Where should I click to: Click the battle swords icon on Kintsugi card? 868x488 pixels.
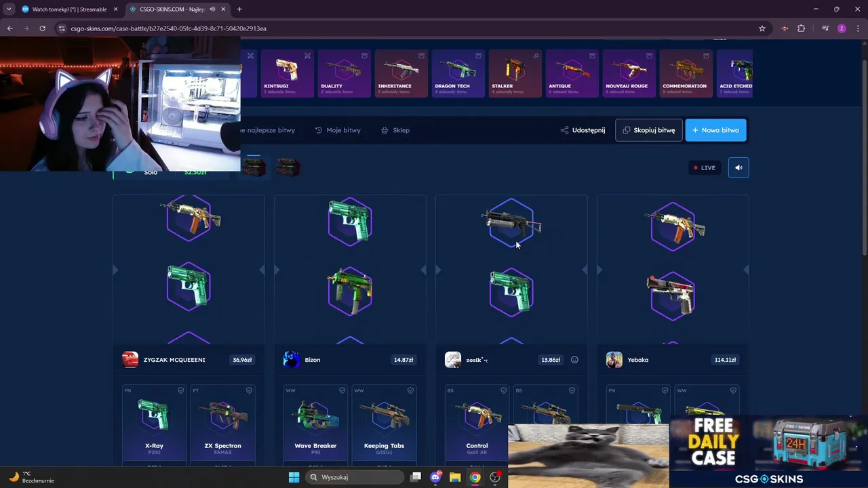click(307, 56)
